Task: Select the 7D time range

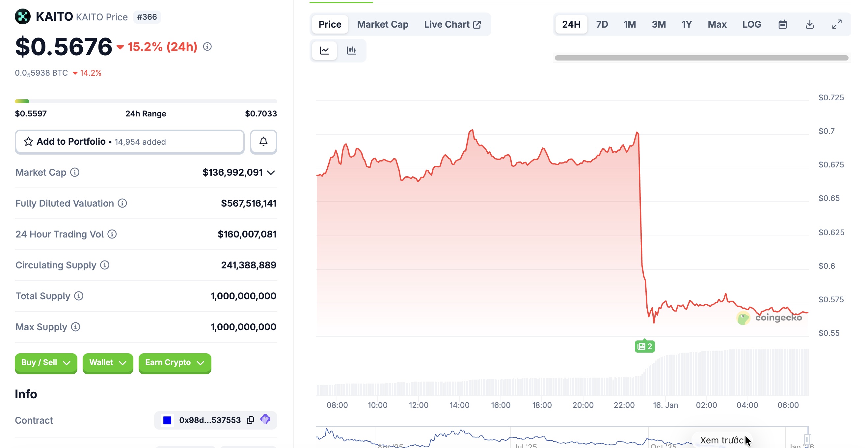Action: [602, 24]
